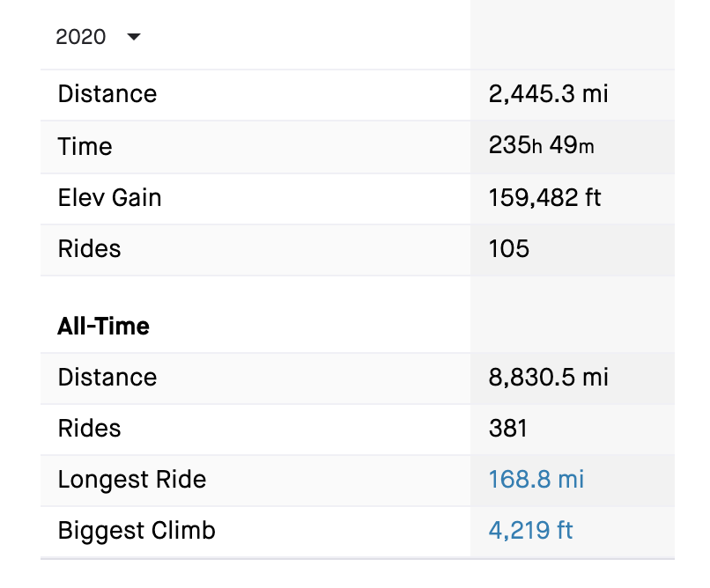
Task: Select the All-Time Rides row label
Action: tap(90, 429)
